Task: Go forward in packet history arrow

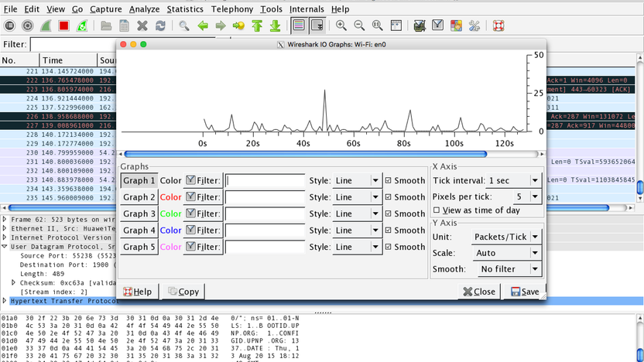Action: pyautogui.click(x=221, y=26)
